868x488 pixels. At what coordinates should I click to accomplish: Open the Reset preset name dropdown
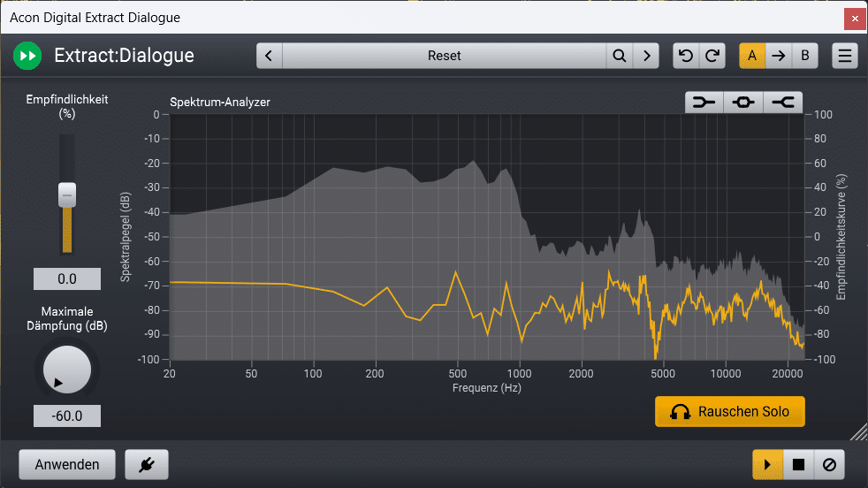pos(444,56)
